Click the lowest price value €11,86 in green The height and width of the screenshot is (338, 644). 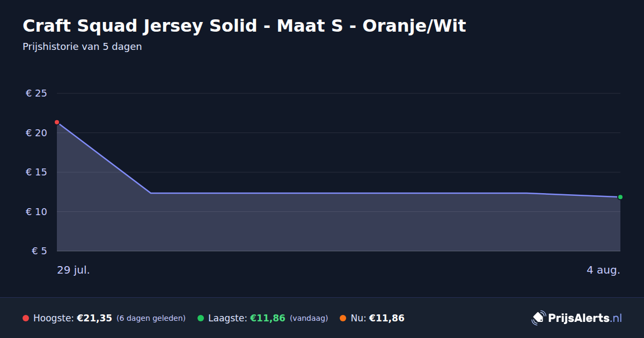point(267,318)
